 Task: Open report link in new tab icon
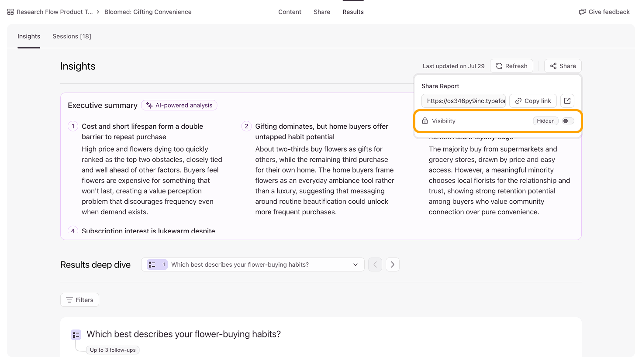tap(567, 101)
